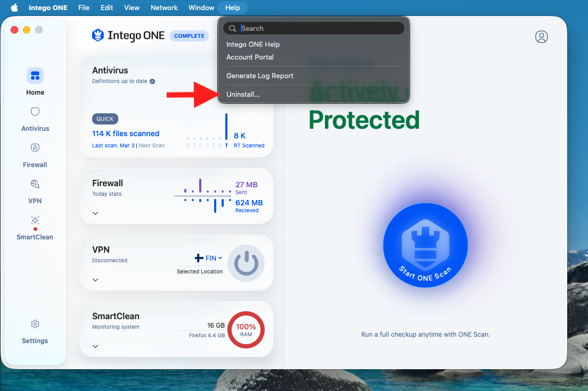Open the VPN globe icon in sidebar
588x391 pixels.
35,184
